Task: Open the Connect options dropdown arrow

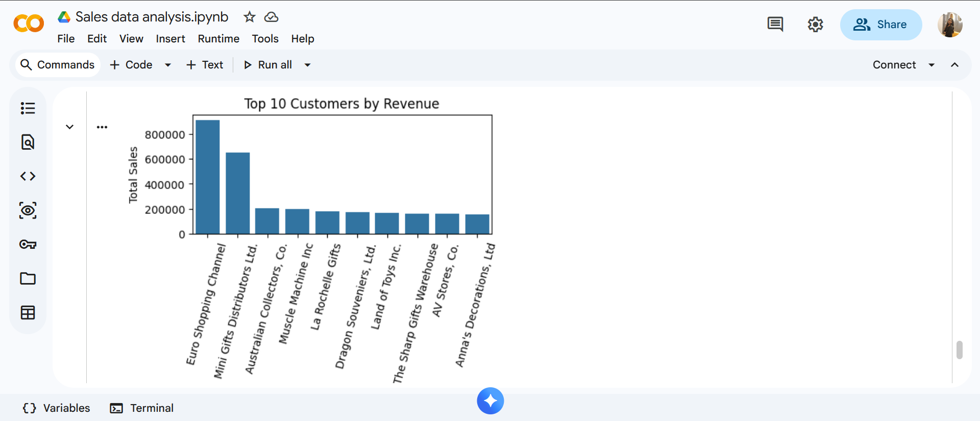Action: pyautogui.click(x=932, y=65)
